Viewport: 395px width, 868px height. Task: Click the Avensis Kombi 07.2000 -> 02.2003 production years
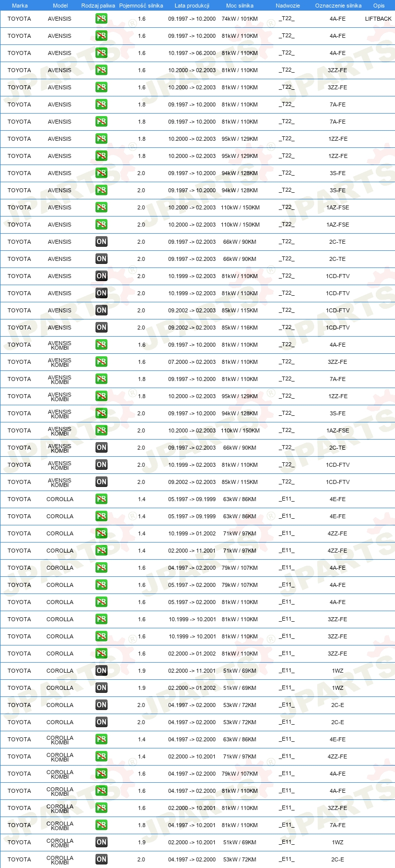coord(192,362)
